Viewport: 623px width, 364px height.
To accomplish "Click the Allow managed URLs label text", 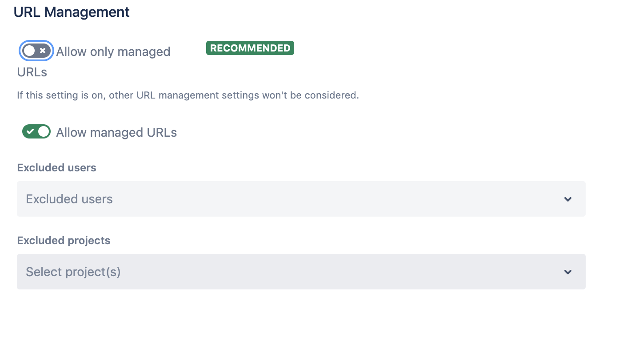I will [116, 133].
